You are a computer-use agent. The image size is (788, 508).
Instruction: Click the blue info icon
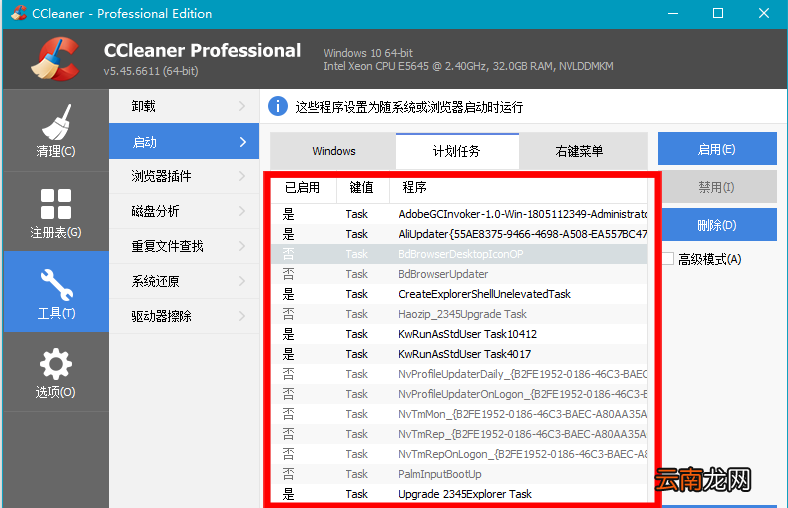tap(278, 107)
